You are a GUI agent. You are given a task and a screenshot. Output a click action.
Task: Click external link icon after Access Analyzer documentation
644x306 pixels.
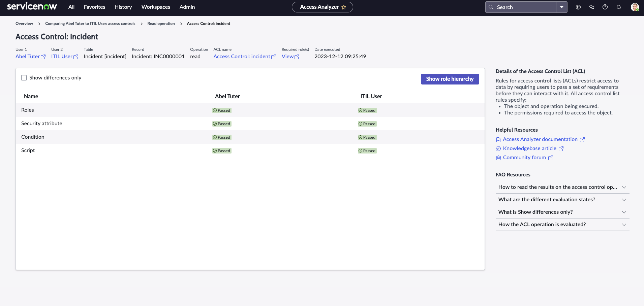(x=582, y=140)
